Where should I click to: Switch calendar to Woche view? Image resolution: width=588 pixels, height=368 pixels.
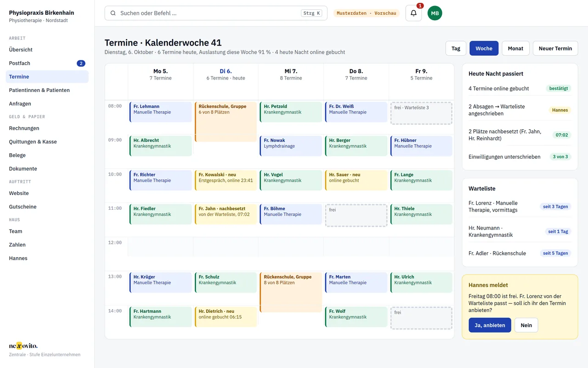pyautogui.click(x=484, y=48)
